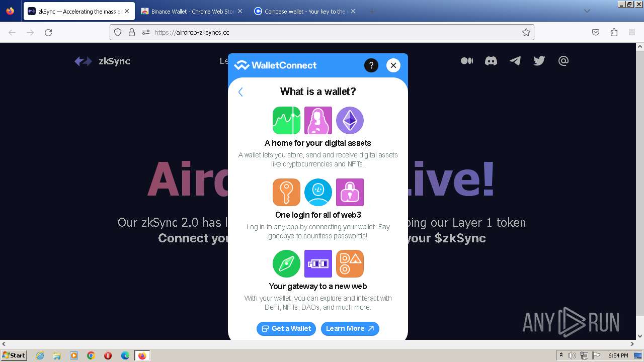Open Chrome from the taskbar
Viewport: 644px width, 362px height.
[x=91, y=355]
